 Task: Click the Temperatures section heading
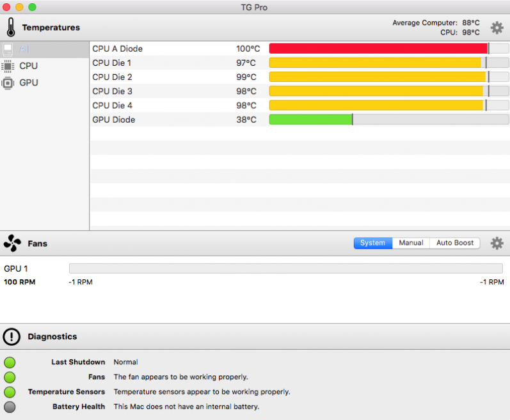51,27
